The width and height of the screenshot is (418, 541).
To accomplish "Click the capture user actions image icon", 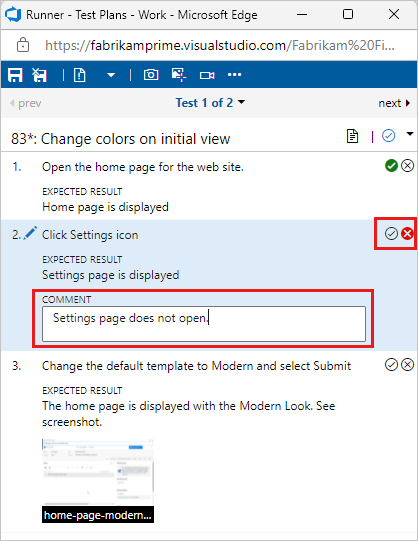I will coord(179,75).
